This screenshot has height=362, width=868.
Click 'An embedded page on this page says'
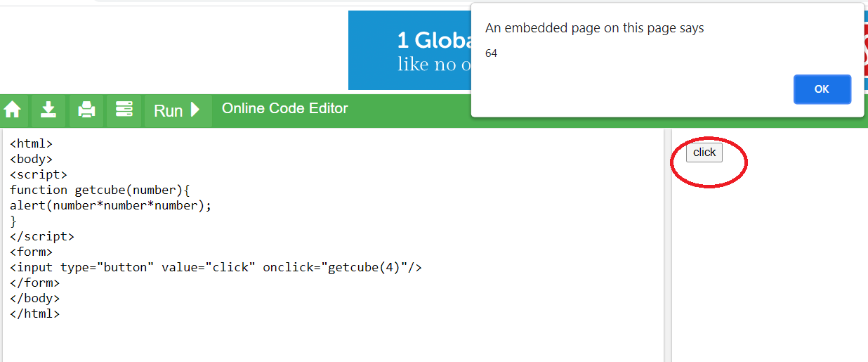[594, 28]
